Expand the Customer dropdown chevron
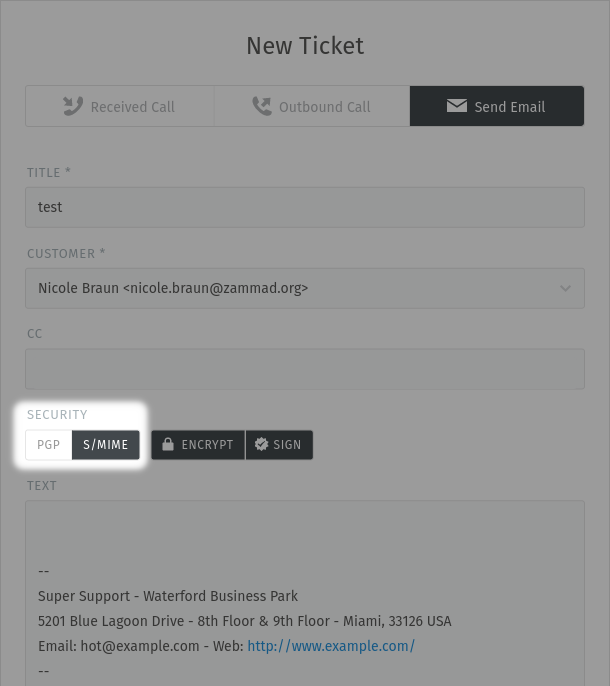 pyautogui.click(x=565, y=289)
